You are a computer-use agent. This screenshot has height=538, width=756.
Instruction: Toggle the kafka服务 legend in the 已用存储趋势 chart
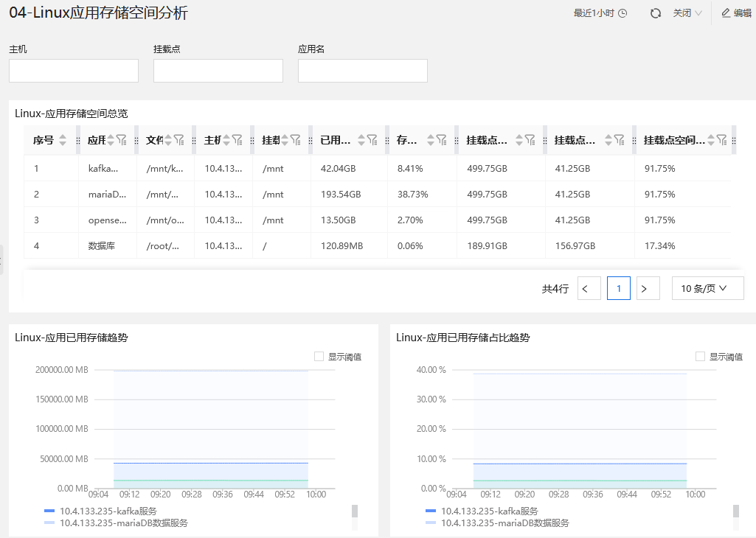point(100,511)
